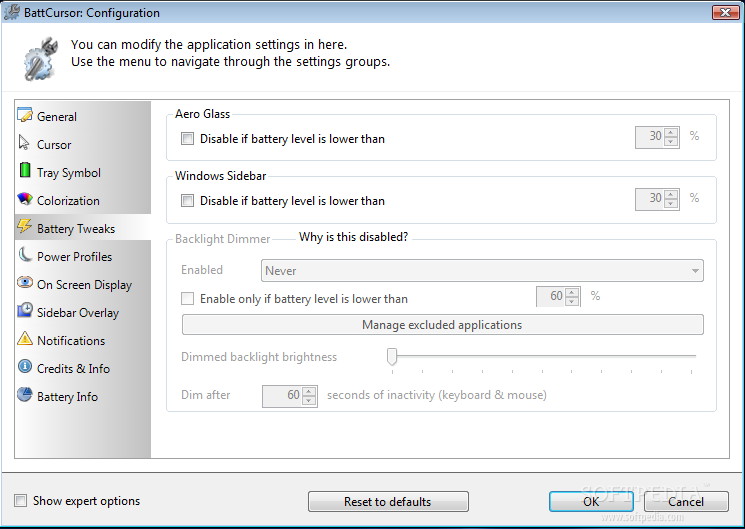Open the Cursor settings group
Screen dimensions: 745x529
pyautogui.click(x=83, y=144)
